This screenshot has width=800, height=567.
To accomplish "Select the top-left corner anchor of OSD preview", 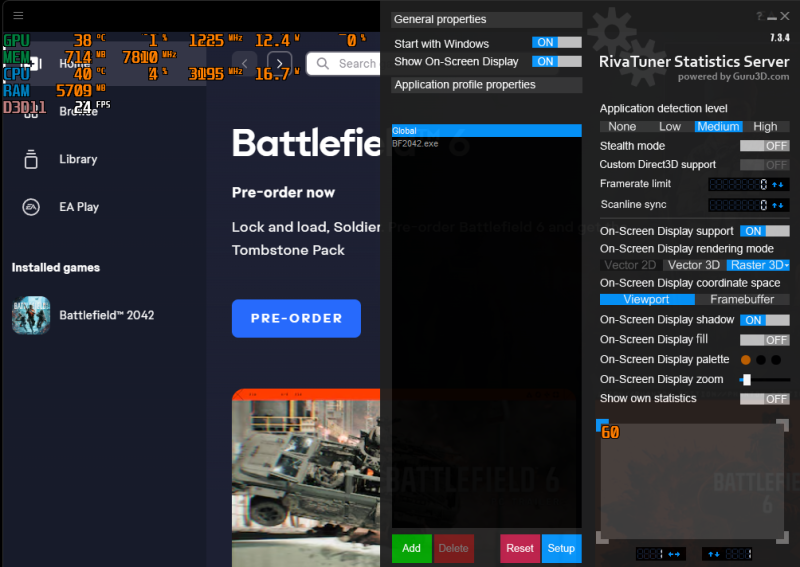I will 603,425.
